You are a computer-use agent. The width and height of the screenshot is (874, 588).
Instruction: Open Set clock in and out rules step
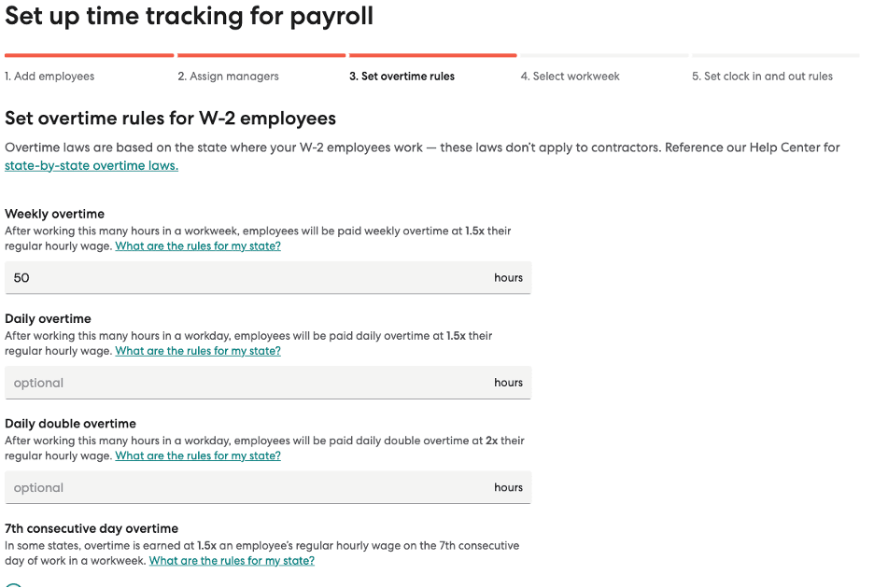[x=762, y=77]
